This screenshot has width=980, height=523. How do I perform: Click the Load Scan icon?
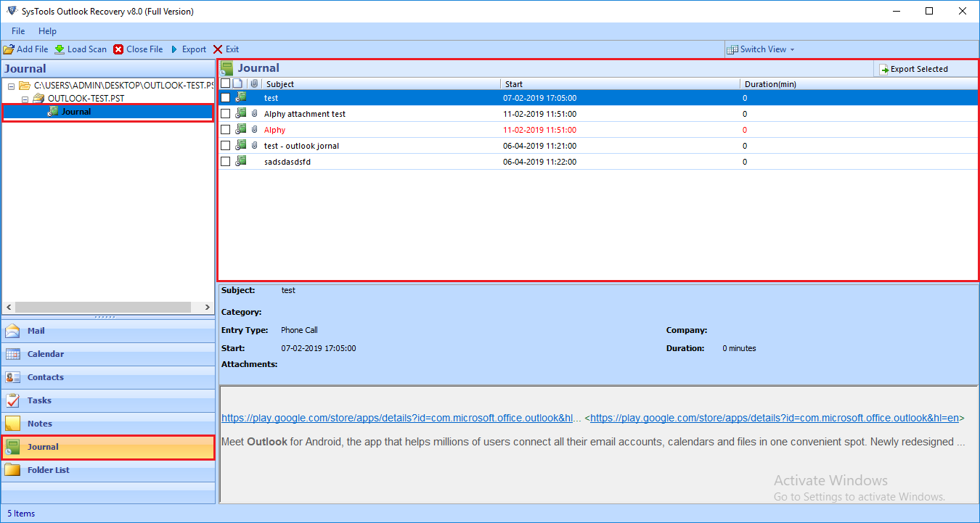point(60,49)
